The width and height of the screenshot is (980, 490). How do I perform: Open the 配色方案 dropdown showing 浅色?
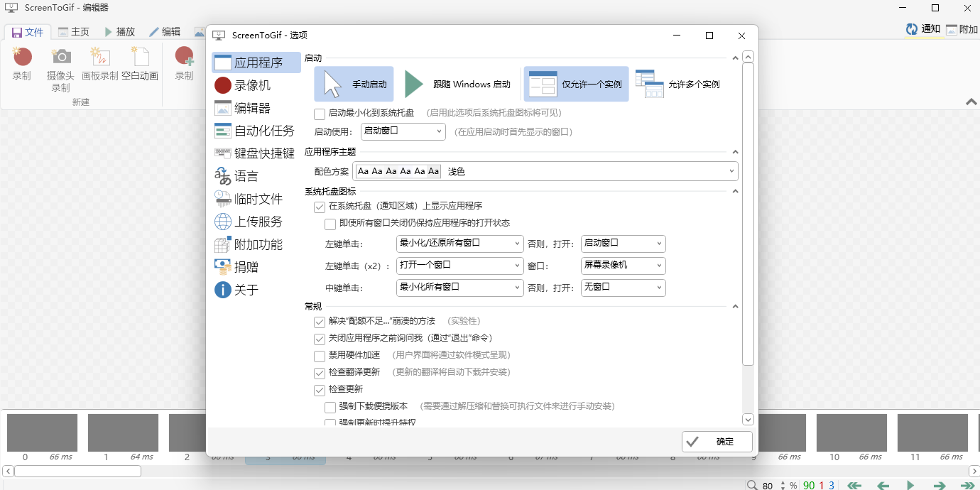click(545, 171)
